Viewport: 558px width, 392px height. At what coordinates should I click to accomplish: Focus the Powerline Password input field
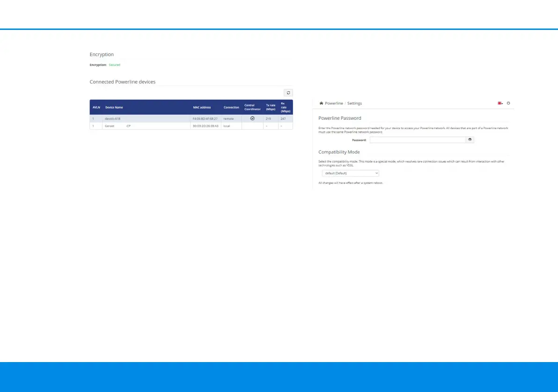point(418,140)
